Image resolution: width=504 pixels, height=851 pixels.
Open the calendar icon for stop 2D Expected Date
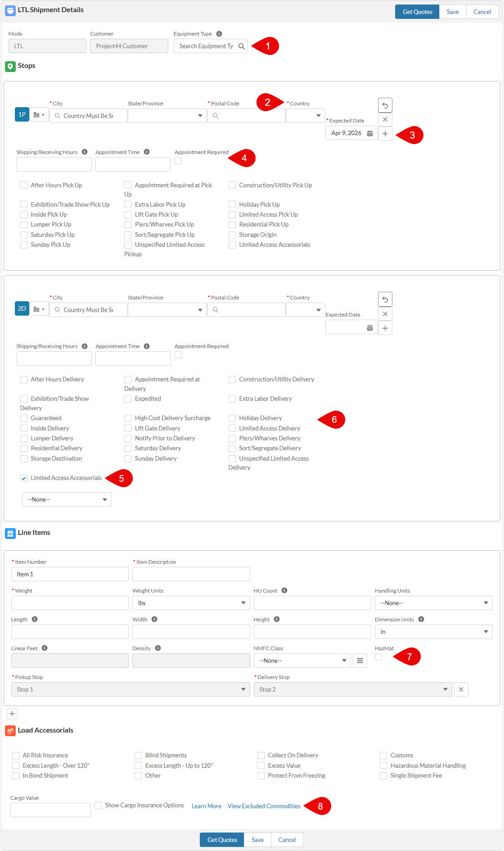369,328
